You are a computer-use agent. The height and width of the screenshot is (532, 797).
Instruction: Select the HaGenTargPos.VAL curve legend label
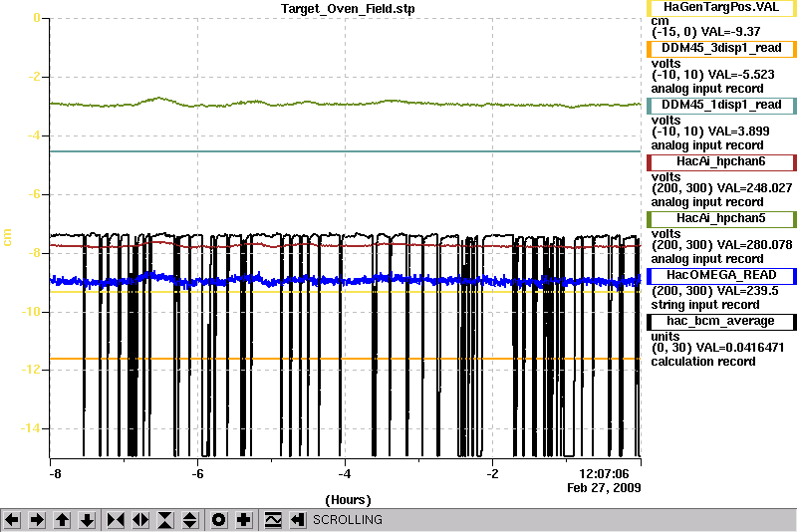(721, 8)
